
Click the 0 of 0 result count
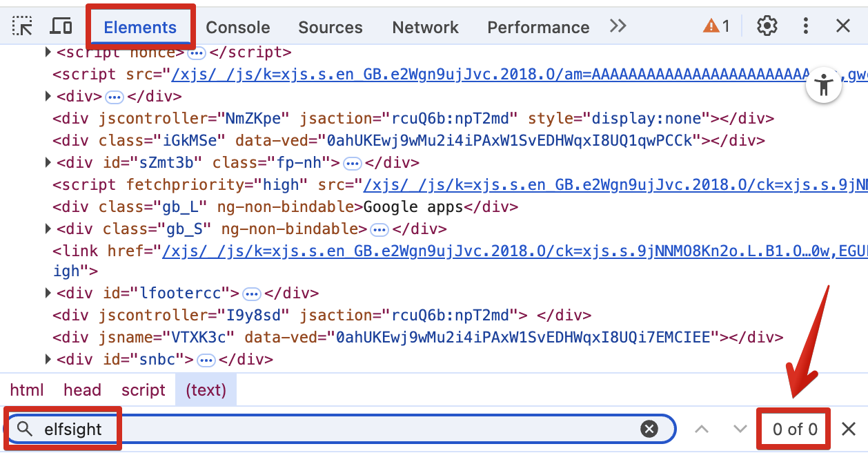tap(795, 430)
